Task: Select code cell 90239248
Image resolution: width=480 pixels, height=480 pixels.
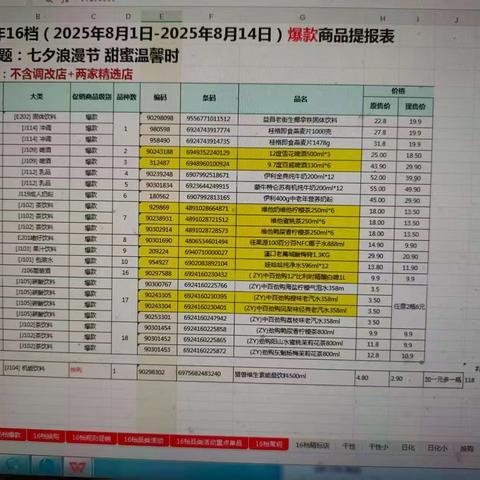Action: [160, 174]
